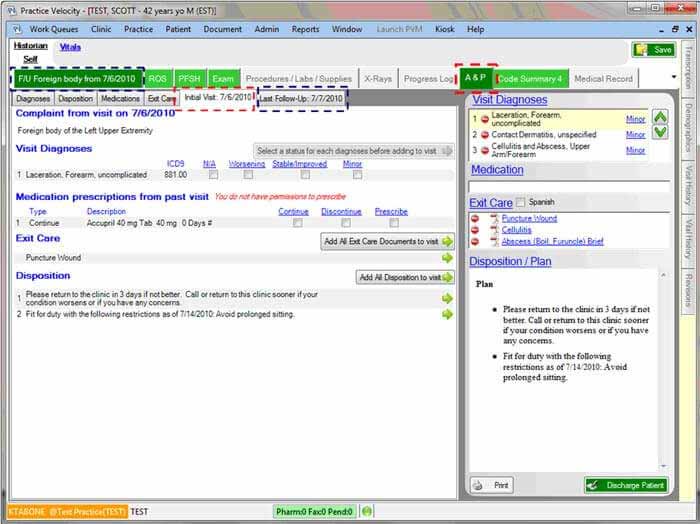
Task: Click the Save button
Action: 653,49
